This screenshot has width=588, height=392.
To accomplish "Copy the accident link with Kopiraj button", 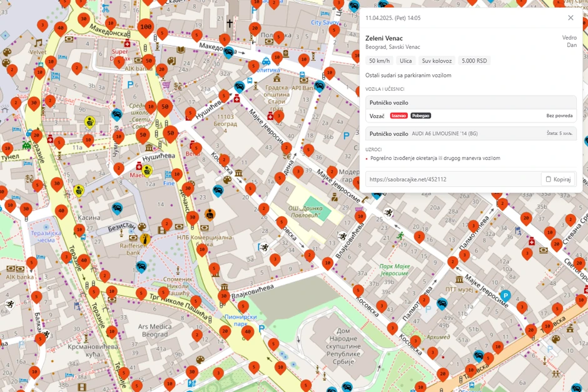I will coord(559,179).
